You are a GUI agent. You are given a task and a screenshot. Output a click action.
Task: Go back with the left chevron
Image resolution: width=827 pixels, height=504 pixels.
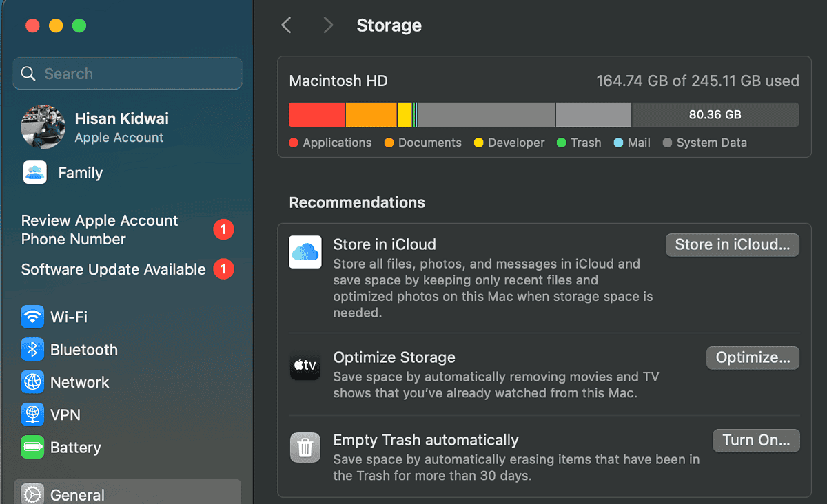coord(286,25)
